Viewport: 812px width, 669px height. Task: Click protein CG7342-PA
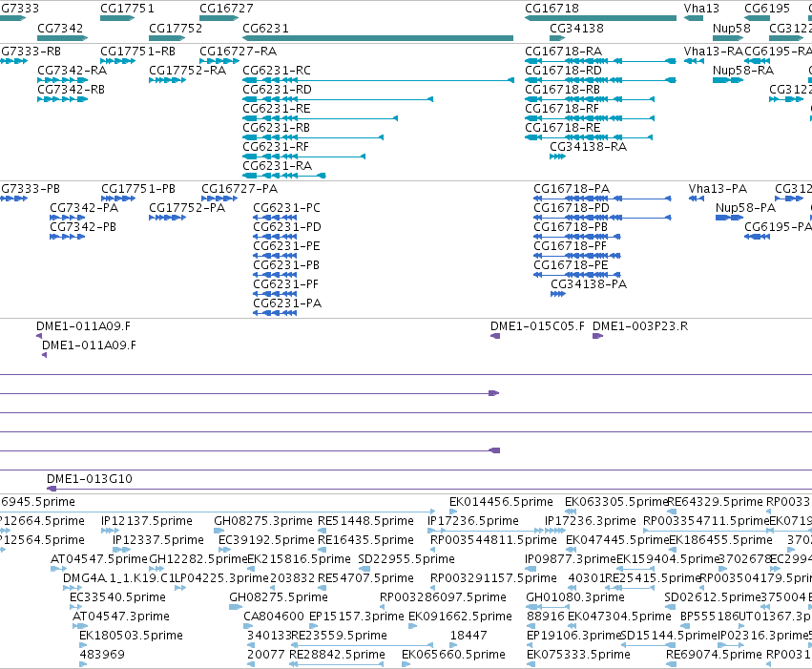click(84, 208)
